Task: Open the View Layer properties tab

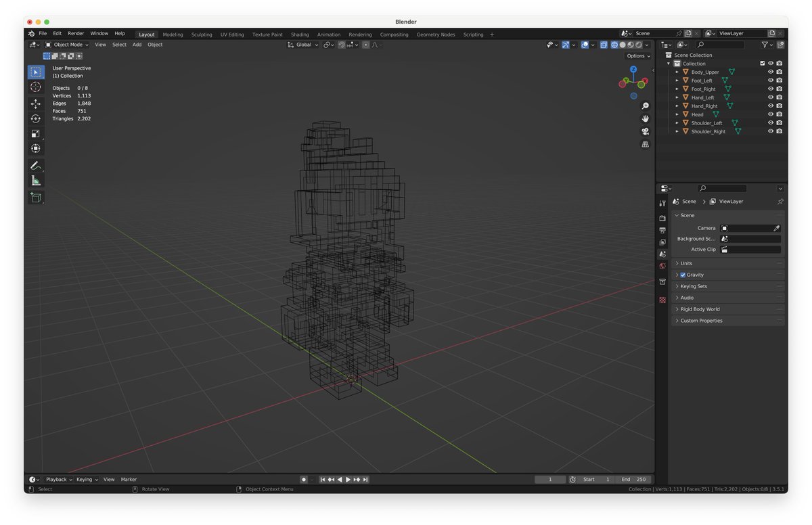Action: coord(662,242)
